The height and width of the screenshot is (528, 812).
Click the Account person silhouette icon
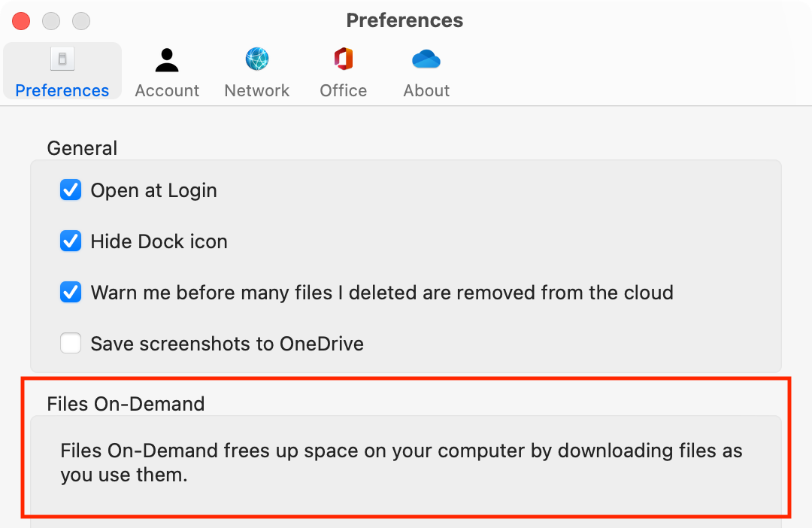pyautogui.click(x=167, y=59)
